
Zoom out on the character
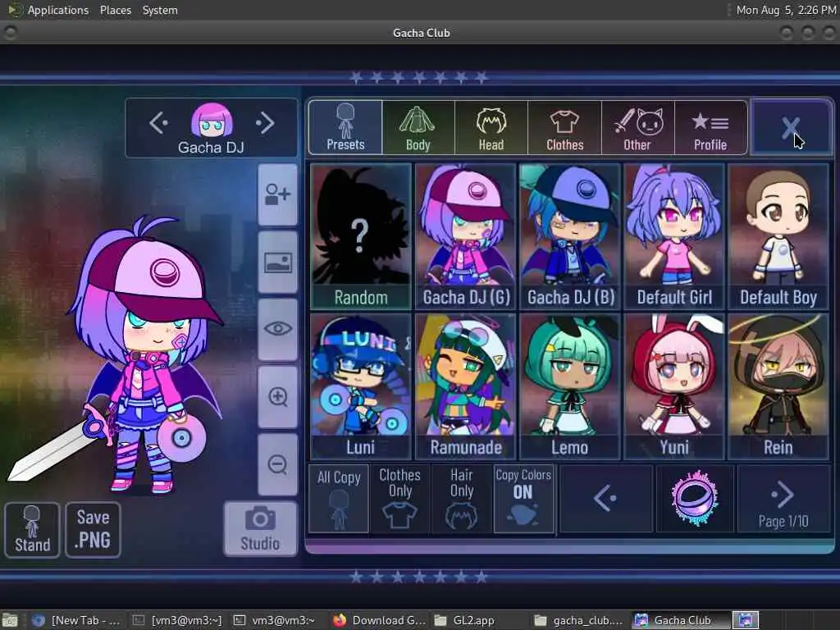click(277, 464)
